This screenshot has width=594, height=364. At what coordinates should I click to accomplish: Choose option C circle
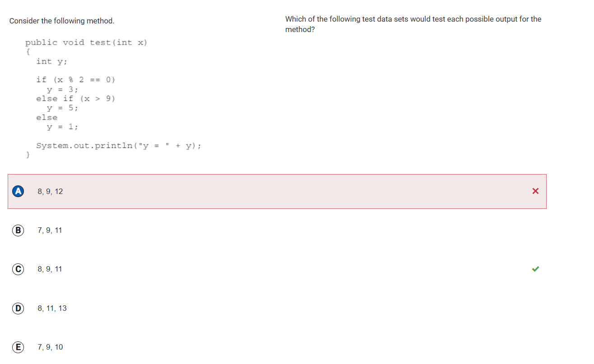(18, 269)
